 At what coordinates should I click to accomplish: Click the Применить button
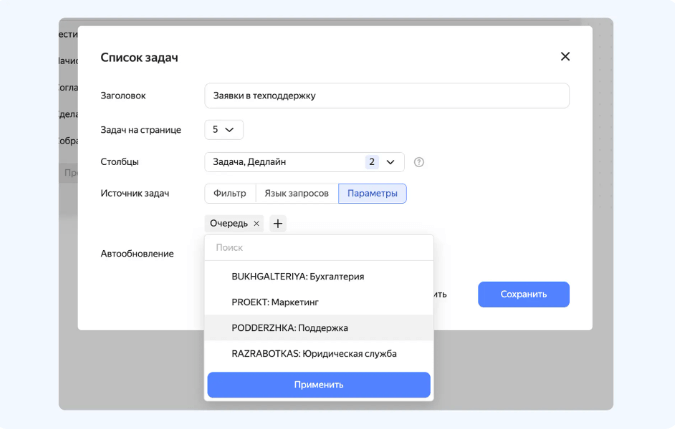click(319, 385)
